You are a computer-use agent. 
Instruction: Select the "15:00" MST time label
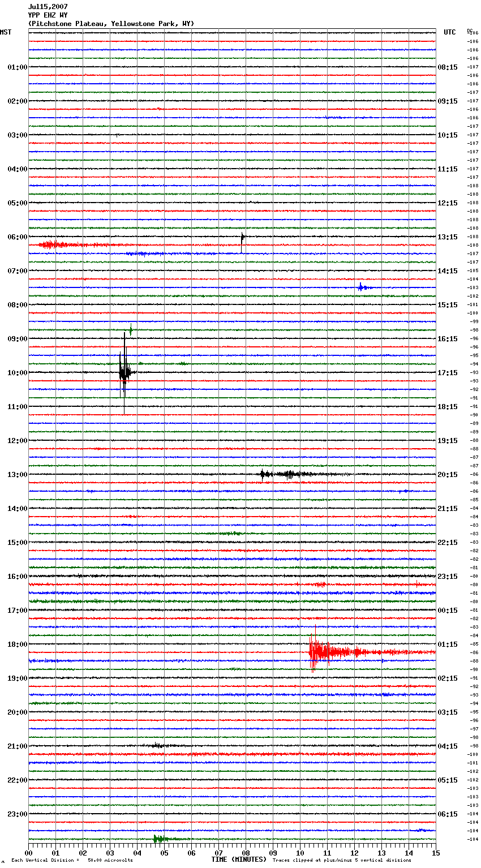[x=18, y=543]
